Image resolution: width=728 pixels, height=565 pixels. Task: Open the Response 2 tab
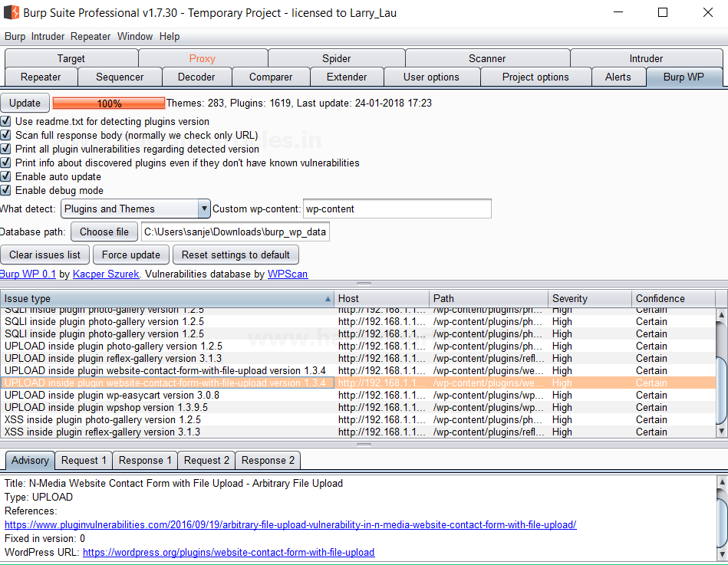pyautogui.click(x=268, y=460)
